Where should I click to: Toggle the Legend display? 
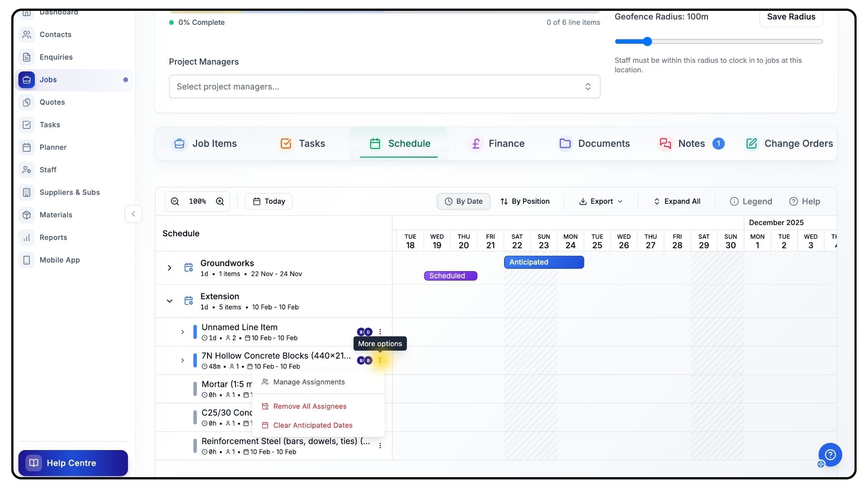pyautogui.click(x=751, y=202)
